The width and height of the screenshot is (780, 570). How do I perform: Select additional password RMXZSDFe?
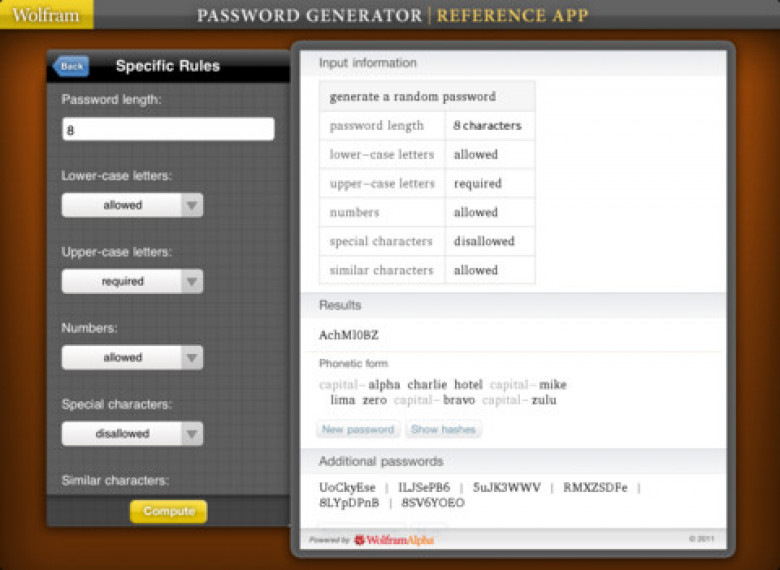(595, 487)
